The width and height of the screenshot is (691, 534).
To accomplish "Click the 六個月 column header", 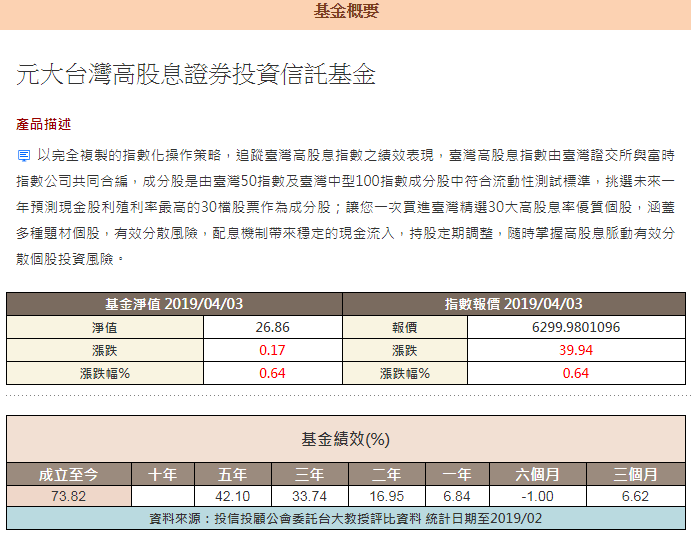I will (538, 475).
